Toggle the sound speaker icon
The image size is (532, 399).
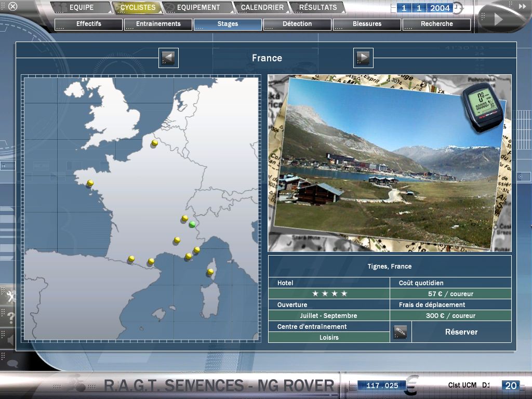10,339
